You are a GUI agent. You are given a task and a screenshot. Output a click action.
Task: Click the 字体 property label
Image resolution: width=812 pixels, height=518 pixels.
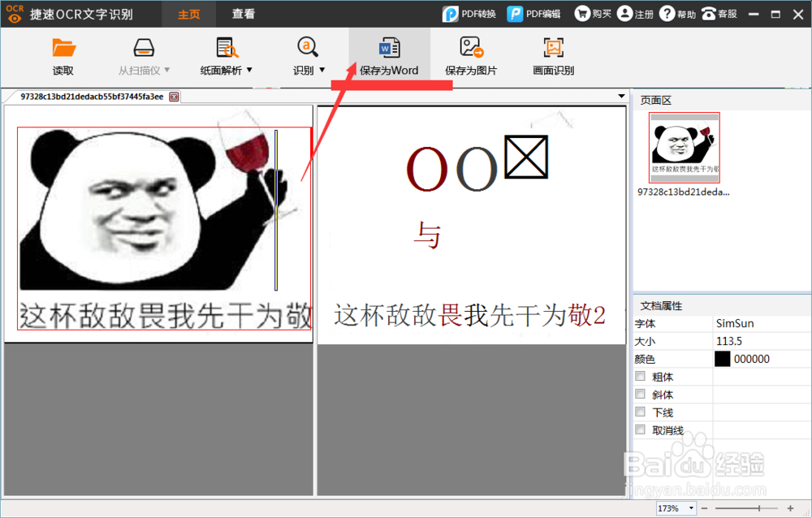point(645,324)
